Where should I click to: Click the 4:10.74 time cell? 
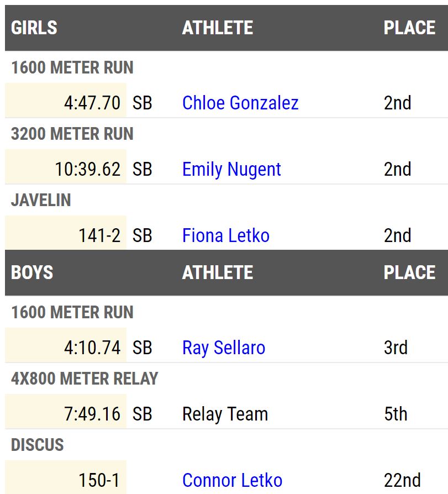[x=92, y=348]
